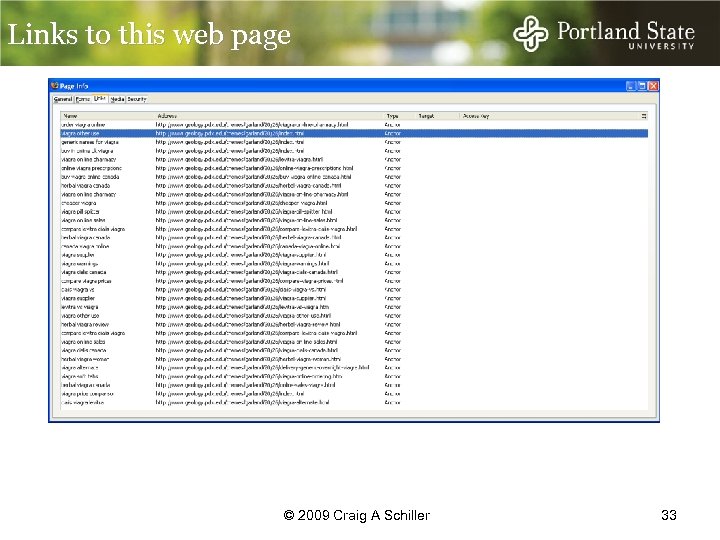Close the Page Info window
Image resolution: width=720 pixels, height=540 pixels.
(x=653, y=86)
